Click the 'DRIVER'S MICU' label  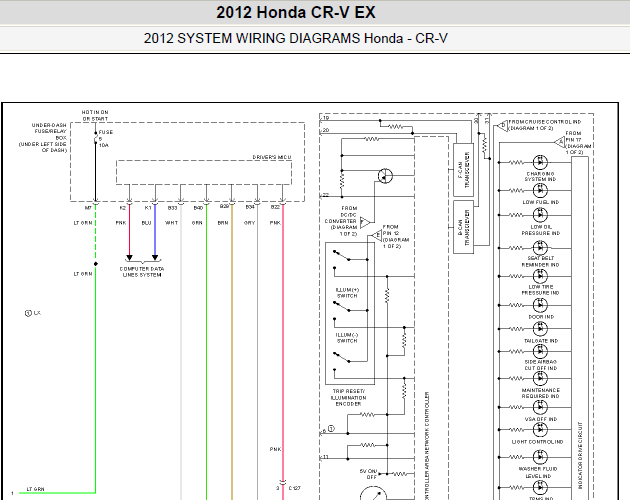[x=272, y=157]
